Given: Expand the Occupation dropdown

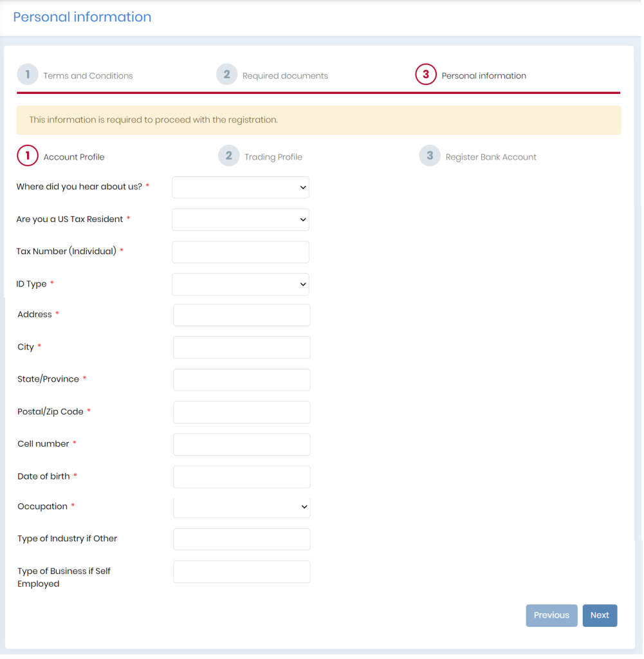Looking at the screenshot, I should (241, 507).
